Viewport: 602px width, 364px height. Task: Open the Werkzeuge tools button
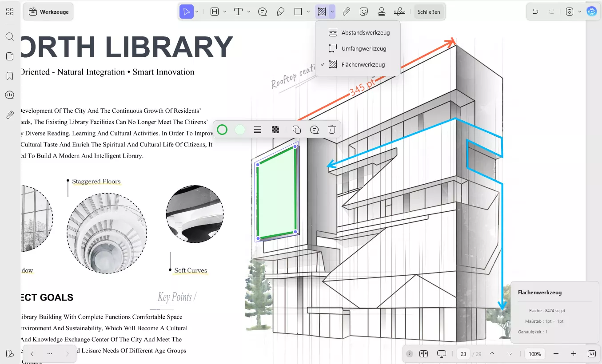pyautogui.click(x=48, y=12)
